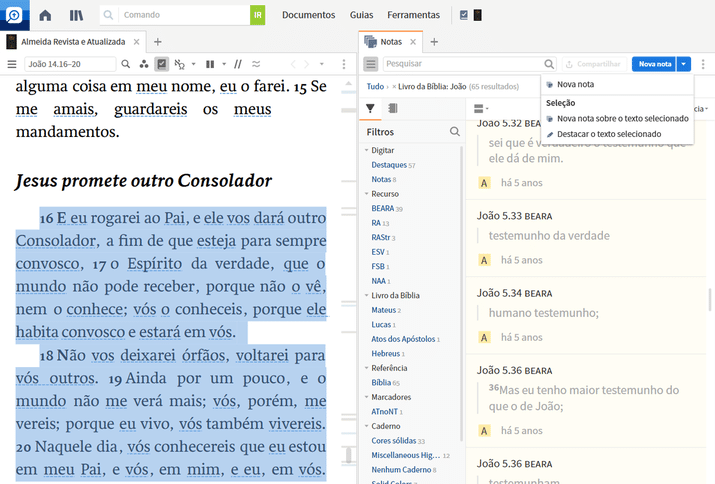Open the Notas panel kebab menu
Viewport: 715px width, 484px height.
click(x=703, y=64)
